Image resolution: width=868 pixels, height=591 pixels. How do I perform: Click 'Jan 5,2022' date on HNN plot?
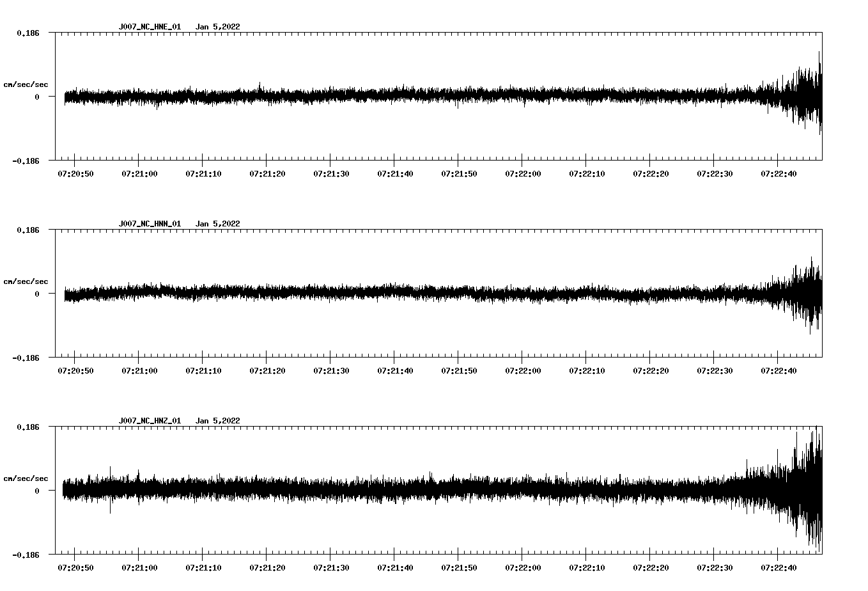pyautogui.click(x=218, y=224)
